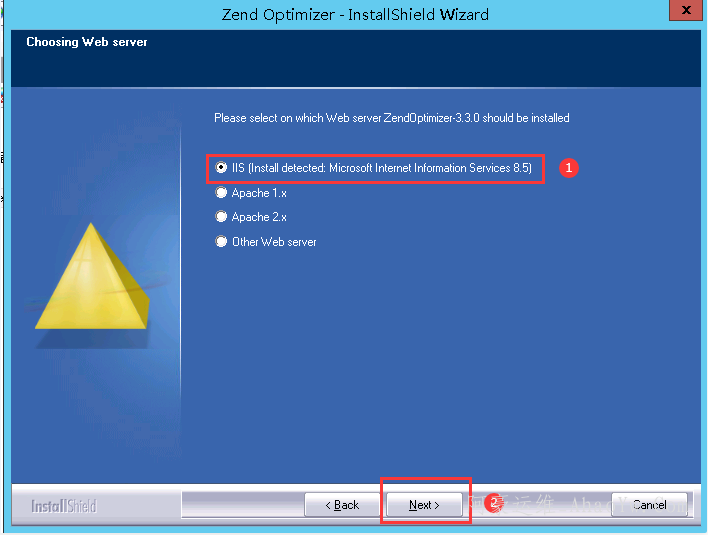Click the Other Web server label text
Screen dimensions: 708x535
(x=274, y=242)
